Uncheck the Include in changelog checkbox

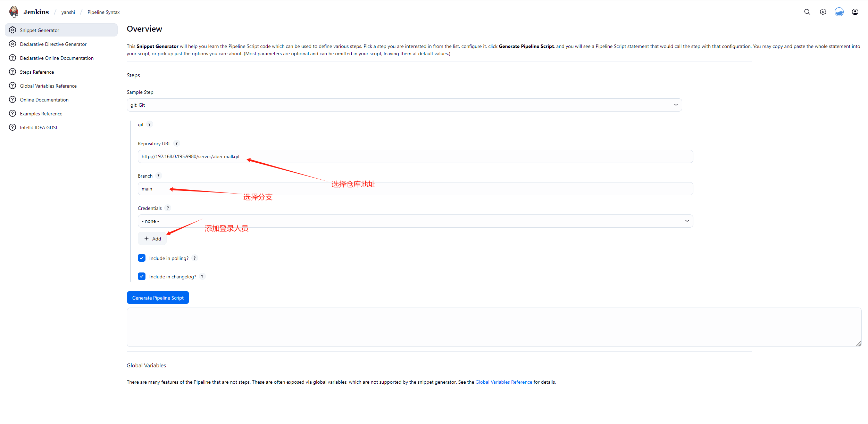click(142, 276)
